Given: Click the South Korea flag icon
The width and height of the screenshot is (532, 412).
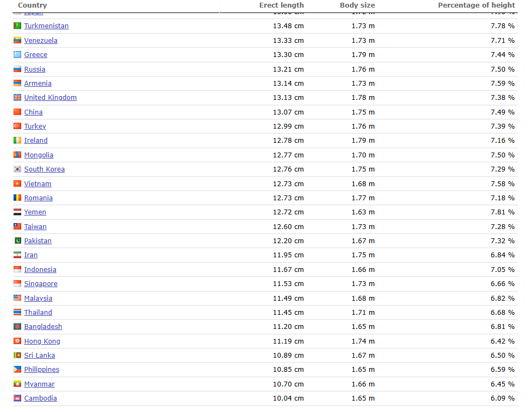Looking at the screenshot, I should click(17, 169).
